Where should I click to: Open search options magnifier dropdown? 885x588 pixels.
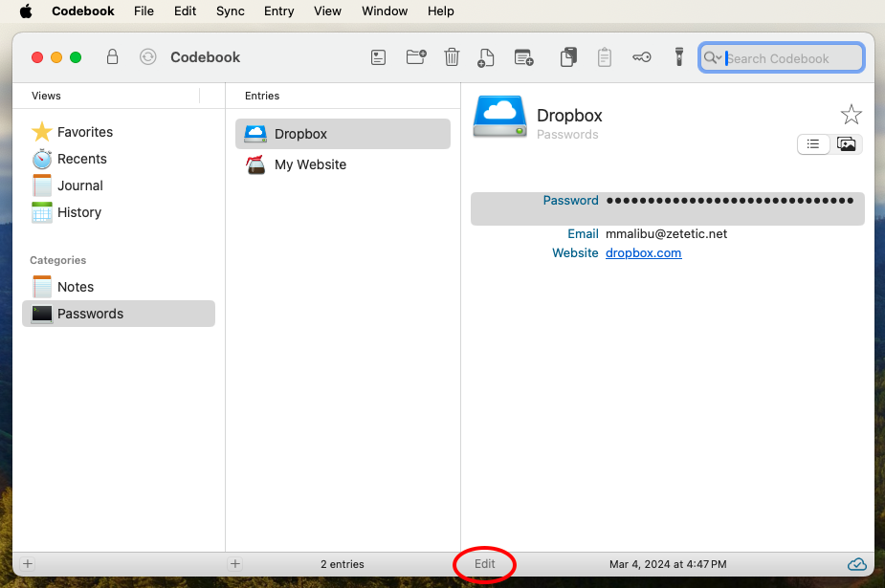pos(713,58)
